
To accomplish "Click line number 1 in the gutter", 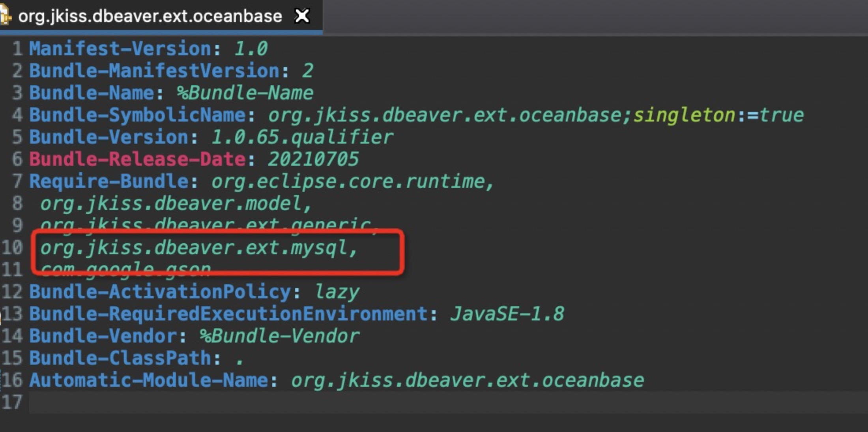I will (x=17, y=49).
